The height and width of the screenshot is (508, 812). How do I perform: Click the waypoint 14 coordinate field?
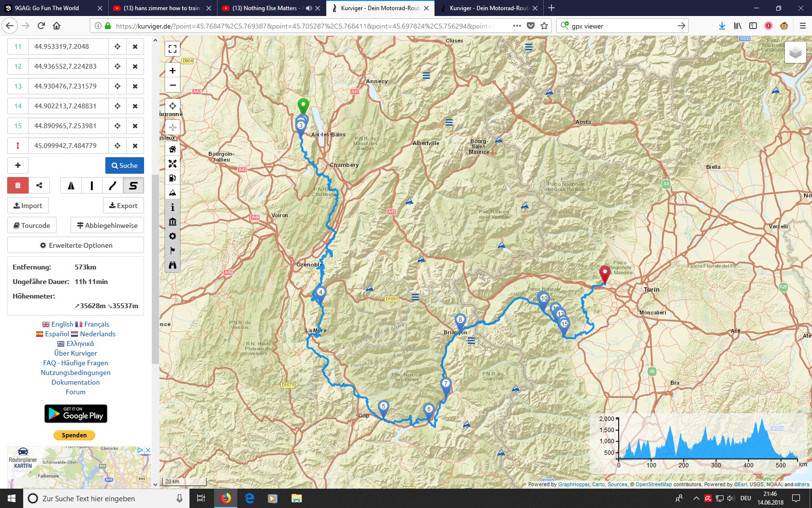click(68, 106)
